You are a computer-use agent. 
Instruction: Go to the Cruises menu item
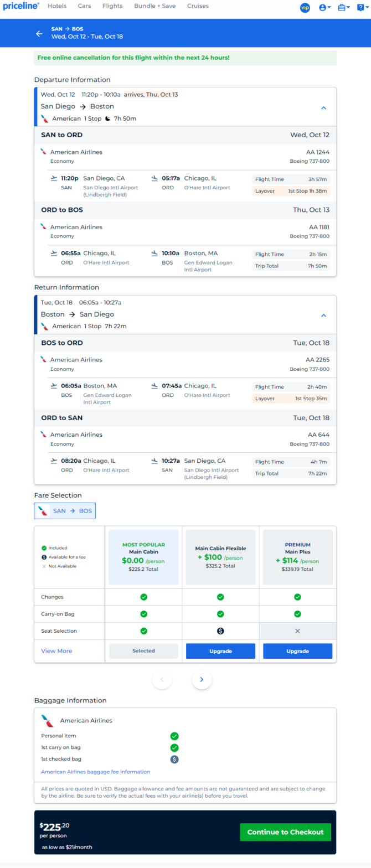198,6
